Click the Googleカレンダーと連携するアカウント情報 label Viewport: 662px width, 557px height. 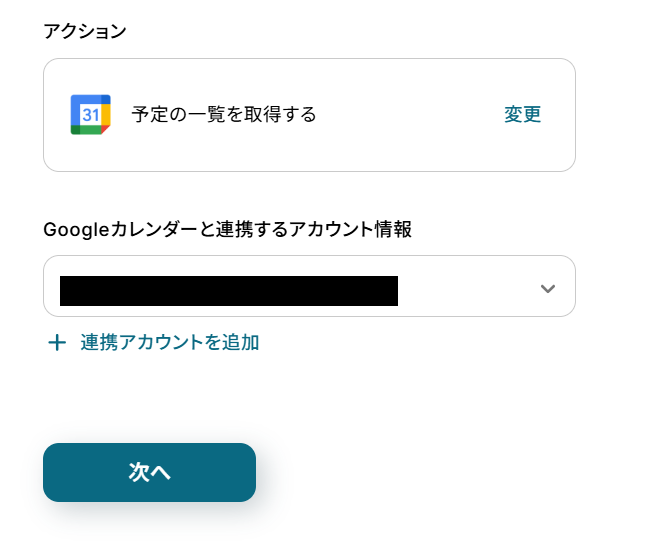(x=227, y=229)
